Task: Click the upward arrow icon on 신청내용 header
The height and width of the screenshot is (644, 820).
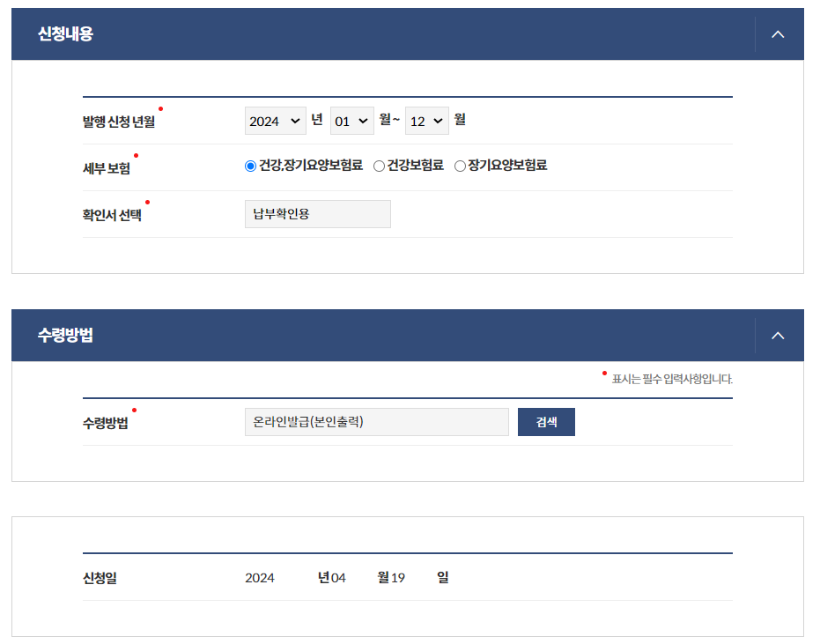Action: coord(778,33)
